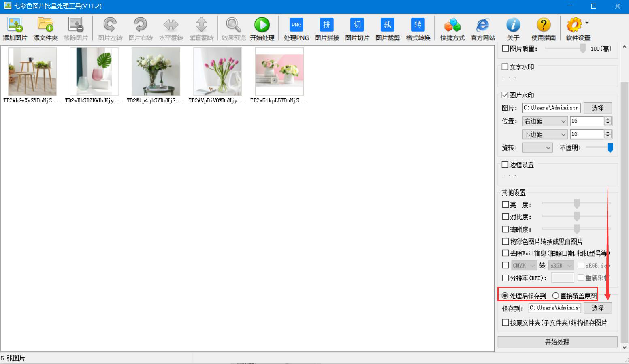Click the 清晰度 sharpness slider

tap(577, 229)
